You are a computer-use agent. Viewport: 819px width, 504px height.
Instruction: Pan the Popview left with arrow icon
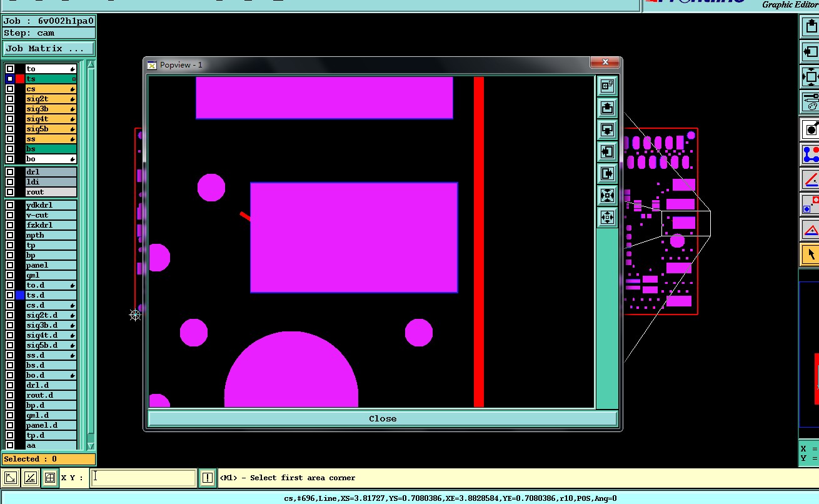[x=607, y=151]
